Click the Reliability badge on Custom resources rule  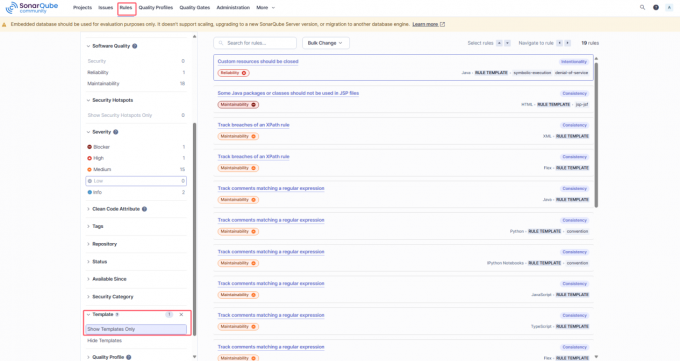tap(233, 73)
